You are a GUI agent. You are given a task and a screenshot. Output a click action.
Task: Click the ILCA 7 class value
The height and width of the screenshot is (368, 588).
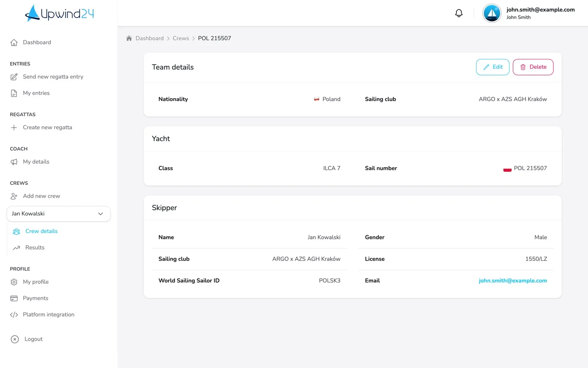(x=332, y=168)
